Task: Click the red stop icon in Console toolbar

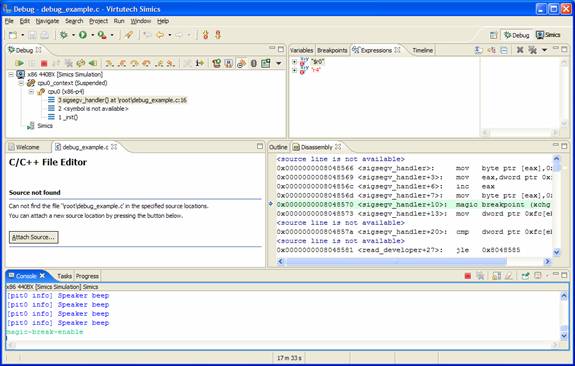Action: click(x=468, y=276)
